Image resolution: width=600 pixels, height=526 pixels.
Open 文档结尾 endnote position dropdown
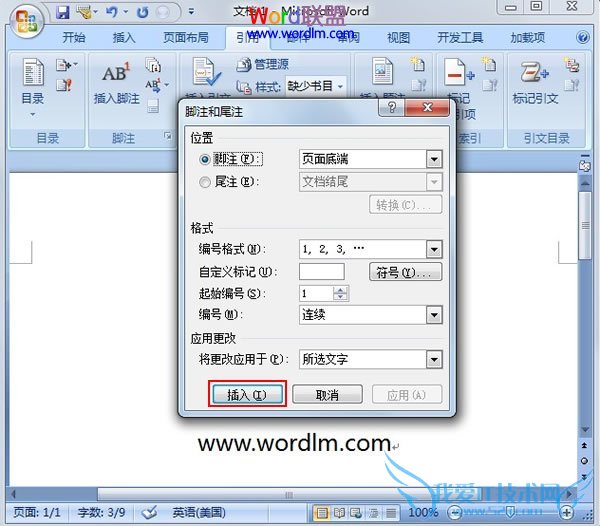(434, 182)
